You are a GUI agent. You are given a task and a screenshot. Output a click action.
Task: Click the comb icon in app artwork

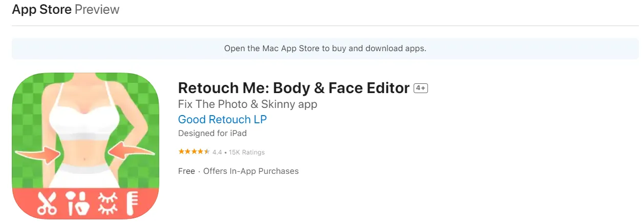[132, 203]
